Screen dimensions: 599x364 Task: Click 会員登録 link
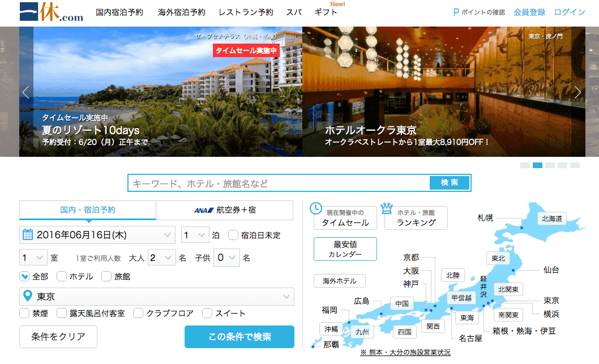529,12
